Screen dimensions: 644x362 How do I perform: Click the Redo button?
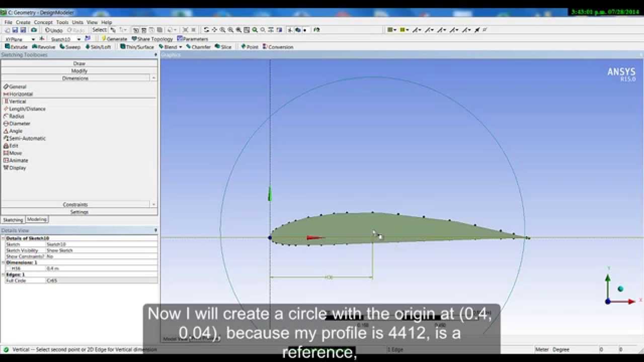click(x=75, y=30)
